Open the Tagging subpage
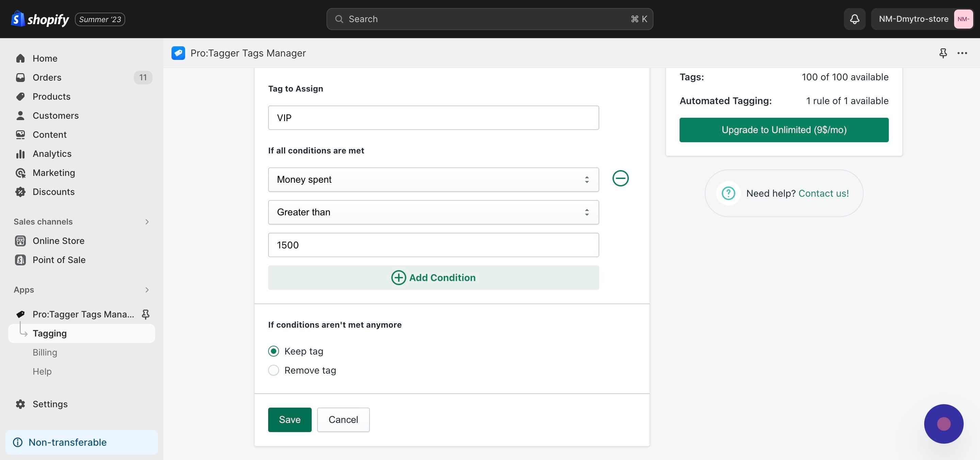980x460 pixels. pos(81,333)
